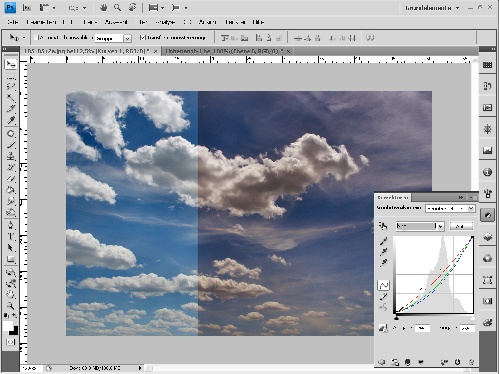Open the Gradationskurven preset dropdown

pos(450,208)
